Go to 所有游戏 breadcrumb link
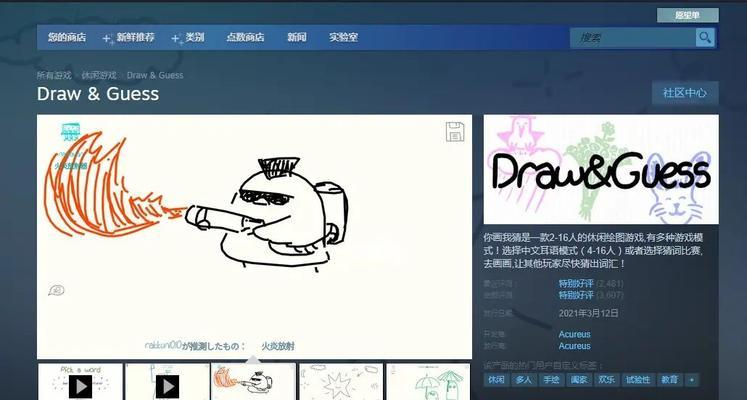The width and height of the screenshot is (747, 400). pos(54,75)
